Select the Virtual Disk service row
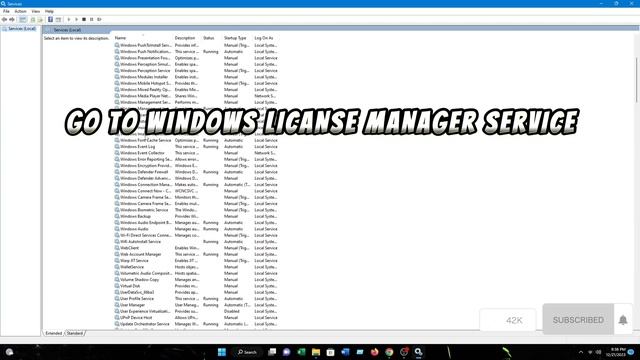 (196, 286)
